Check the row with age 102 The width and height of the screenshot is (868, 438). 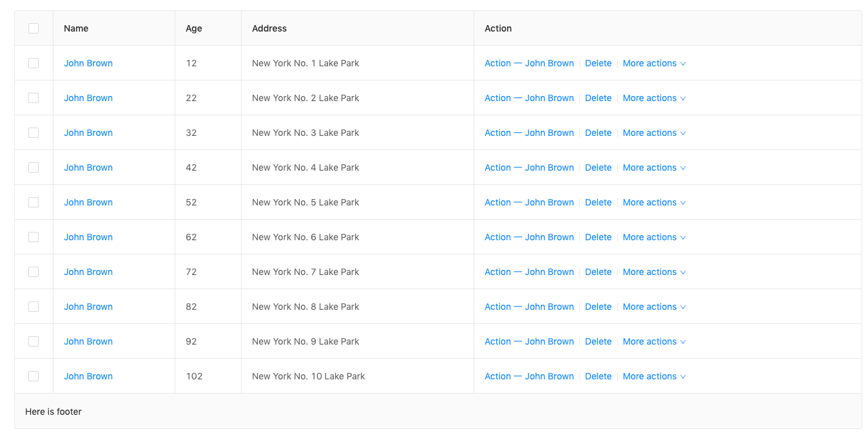[34, 376]
